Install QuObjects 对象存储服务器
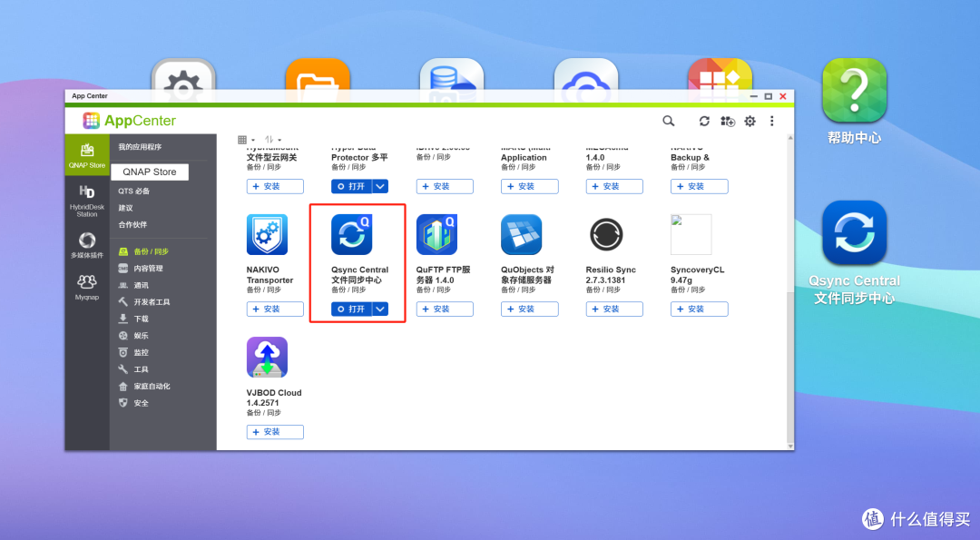This screenshot has height=540, width=980. 529,309
